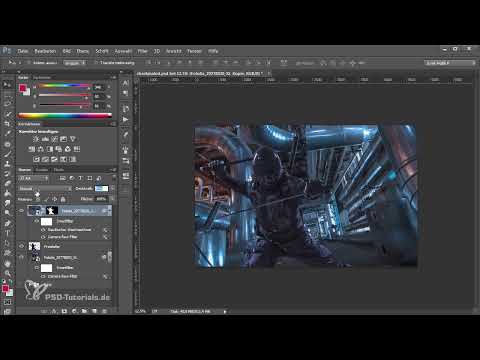
Task: Add a Curves adjustment layer
Action: [54, 139]
